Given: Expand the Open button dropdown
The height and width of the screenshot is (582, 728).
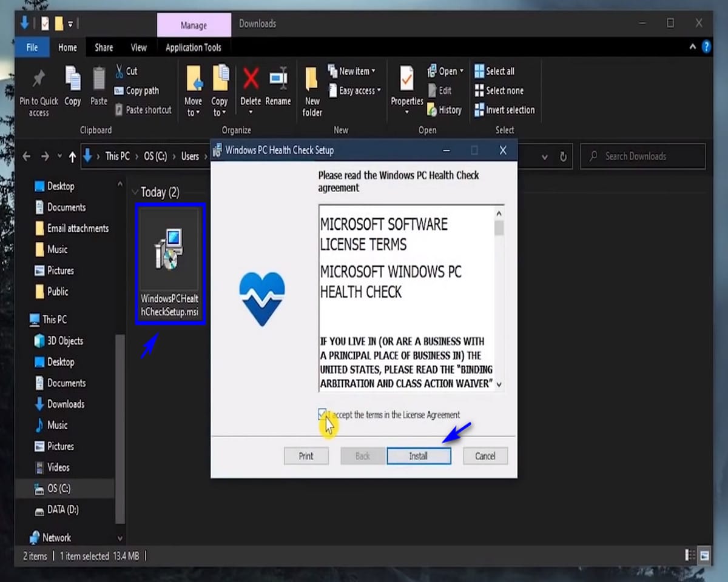Looking at the screenshot, I should click(x=462, y=71).
